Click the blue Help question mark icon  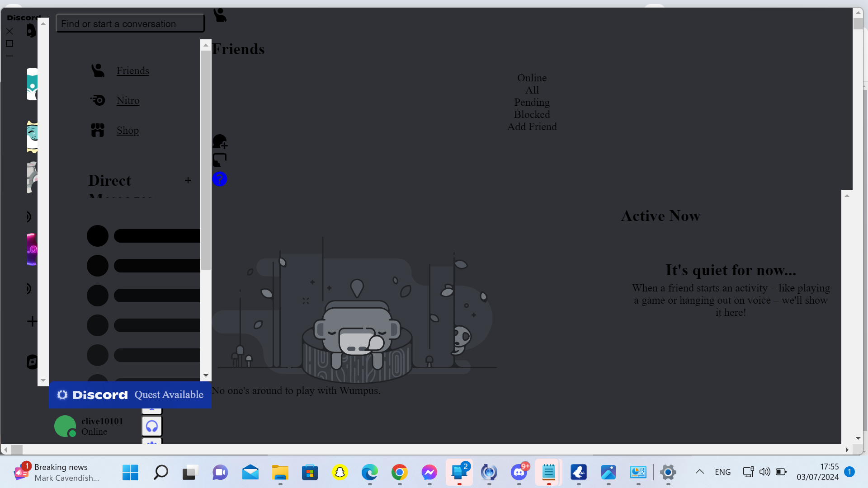(220, 179)
